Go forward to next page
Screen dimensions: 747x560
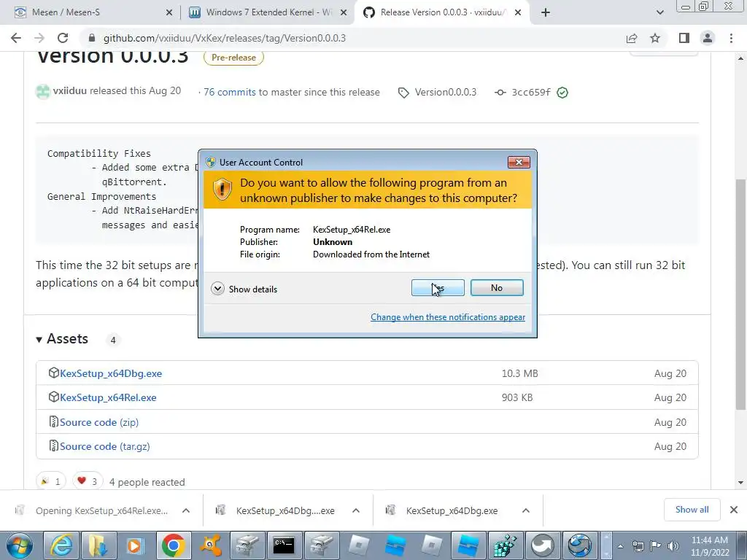pos(39,38)
